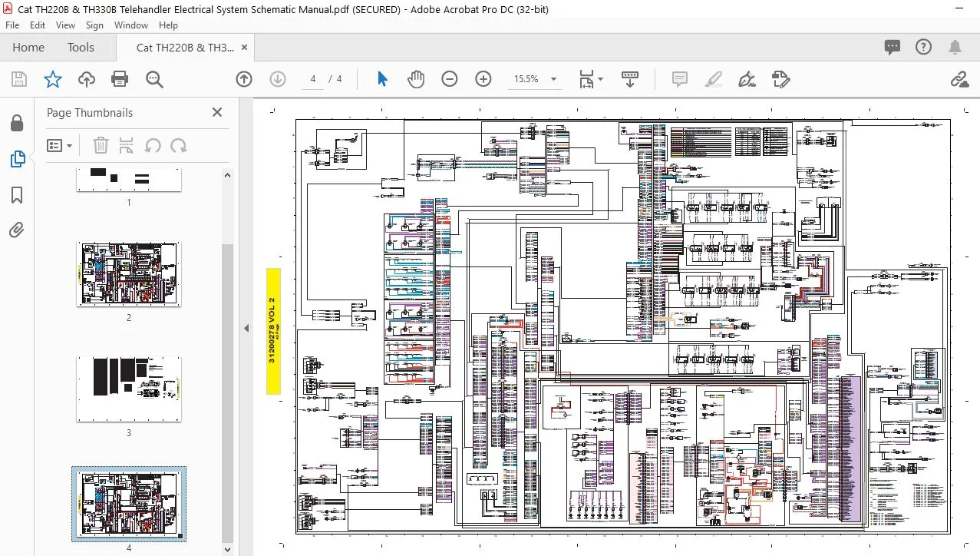Open chat messages icon top right
The image size is (980, 556).
[x=892, y=48]
